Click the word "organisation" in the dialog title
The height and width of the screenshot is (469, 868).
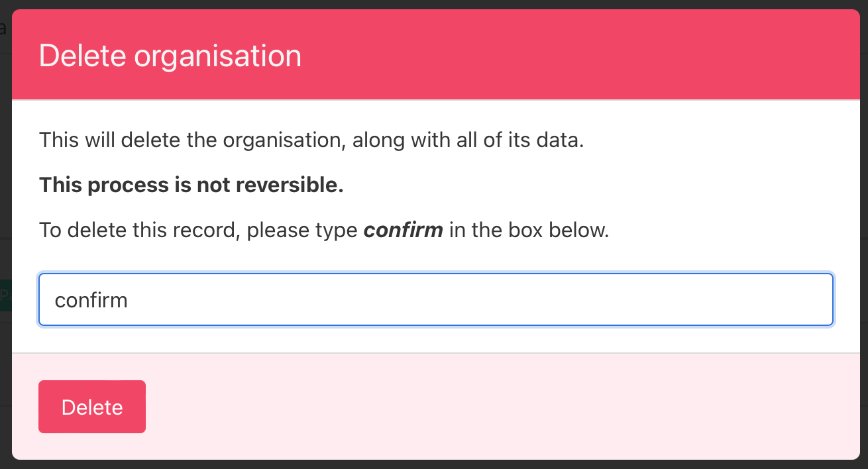(218, 56)
